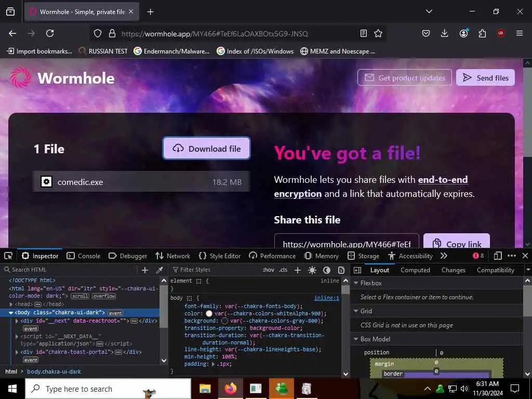532x399 pixels.
Task: Collapse the Grid section
Action: [356, 311]
